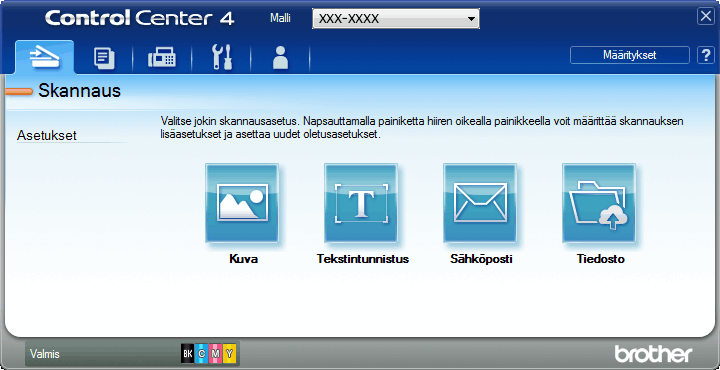Select the Tiedosto folder scan icon

(x=599, y=203)
